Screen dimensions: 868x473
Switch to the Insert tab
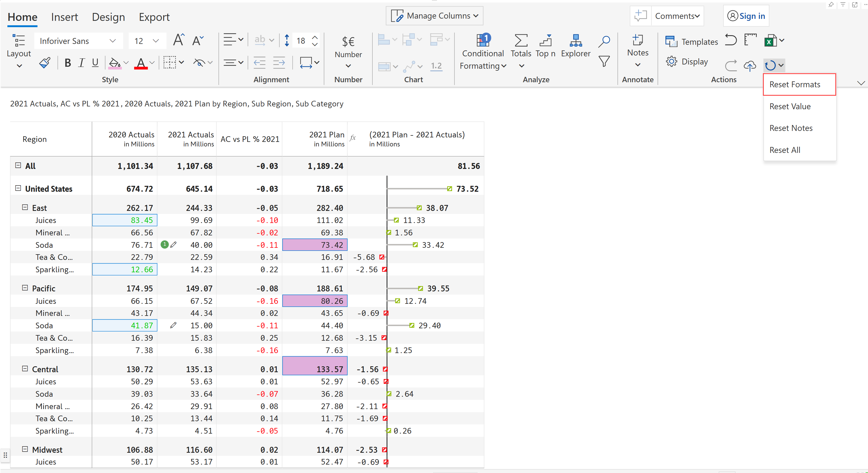(64, 17)
